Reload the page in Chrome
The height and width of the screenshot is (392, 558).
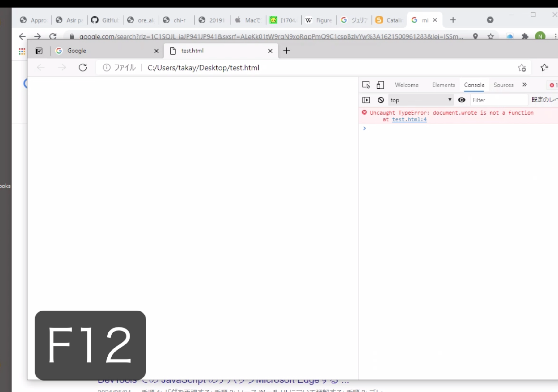pyautogui.click(x=53, y=36)
